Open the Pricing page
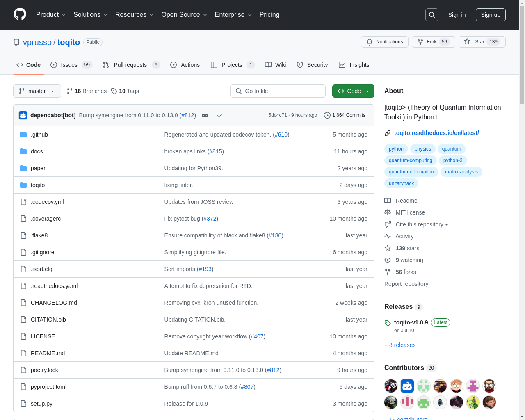The width and height of the screenshot is (525, 420). coord(269,15)
